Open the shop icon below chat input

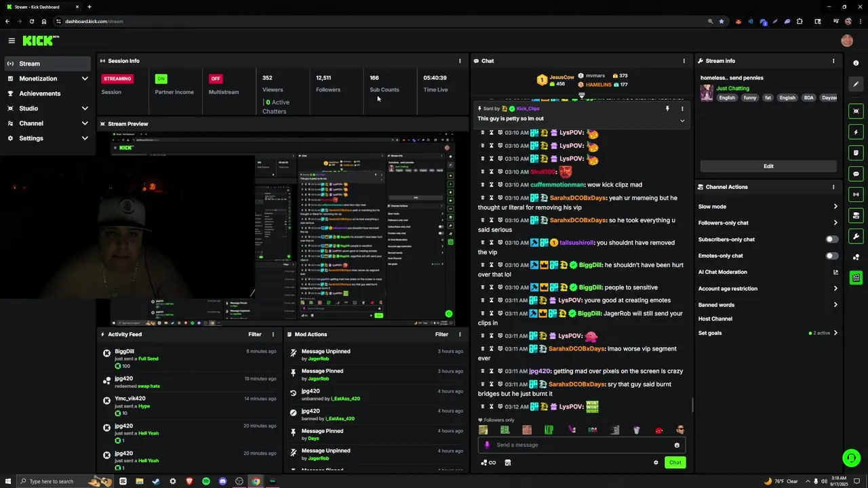click(507, 463)
